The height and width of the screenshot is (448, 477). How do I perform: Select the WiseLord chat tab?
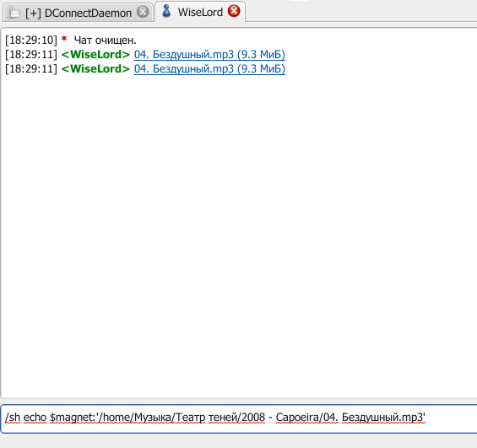coord(200,12)
